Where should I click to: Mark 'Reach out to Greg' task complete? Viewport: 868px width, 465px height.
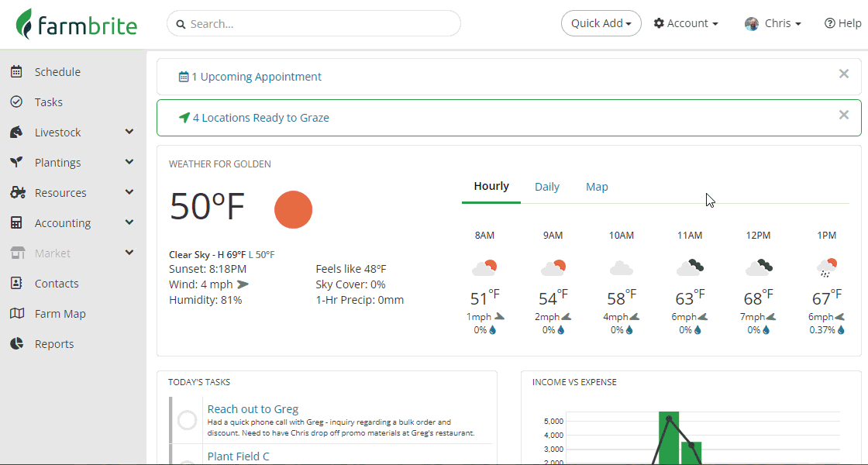pyautogui.click(x=187, y=420)
